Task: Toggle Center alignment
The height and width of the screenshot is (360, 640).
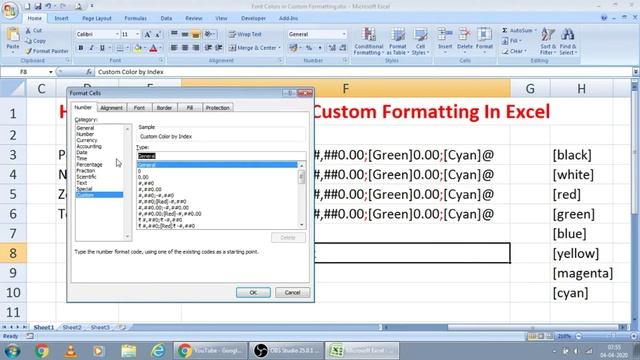Action: pyautogui.click(x=184, y=48)
